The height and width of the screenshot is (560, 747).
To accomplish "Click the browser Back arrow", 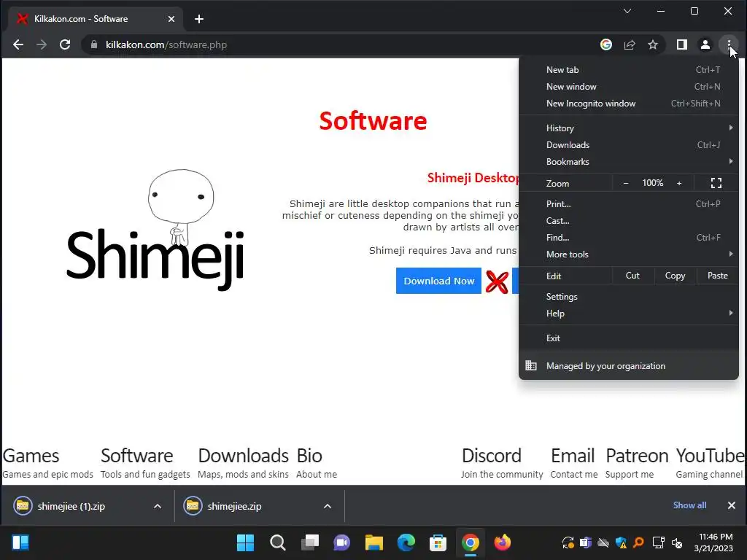I will click(18, 44).
